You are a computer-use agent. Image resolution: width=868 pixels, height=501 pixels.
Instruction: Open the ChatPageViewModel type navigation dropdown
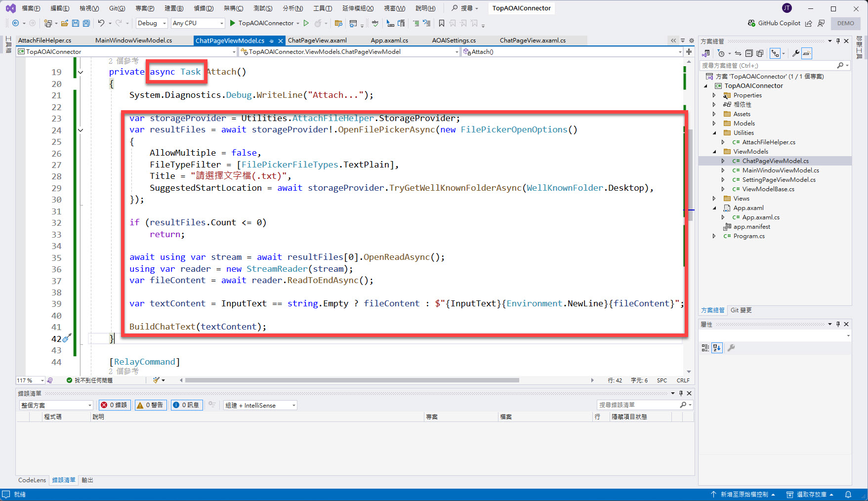tap(350, 51)
